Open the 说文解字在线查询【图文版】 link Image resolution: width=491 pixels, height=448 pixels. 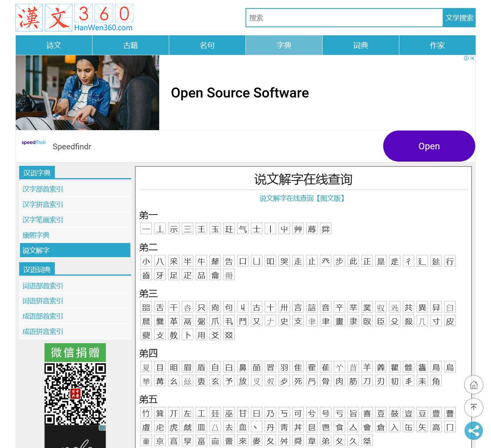tap(303, 198)
